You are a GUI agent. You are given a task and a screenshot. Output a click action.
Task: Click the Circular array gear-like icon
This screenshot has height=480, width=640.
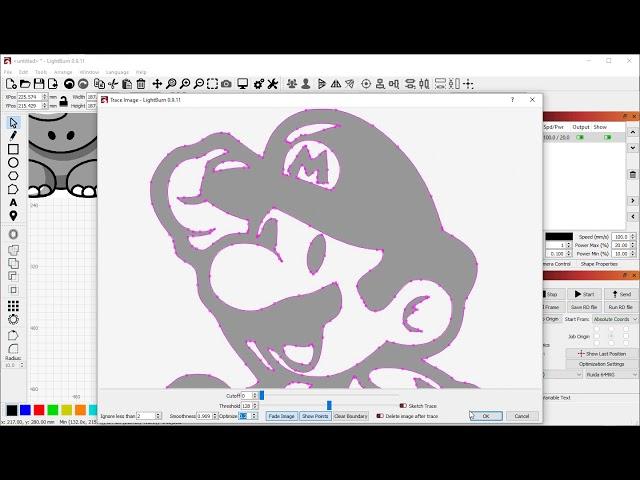(x=13, y=319)
